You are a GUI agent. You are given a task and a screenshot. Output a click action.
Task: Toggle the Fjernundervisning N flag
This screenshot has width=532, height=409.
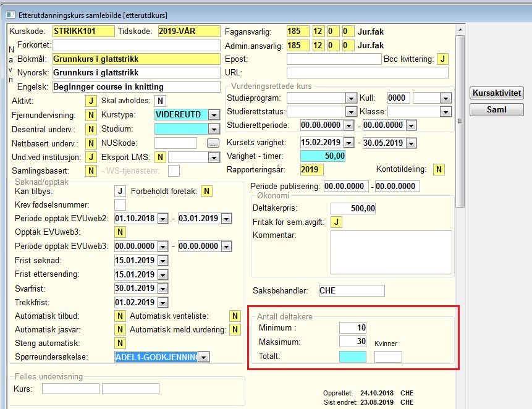[91, 115]
